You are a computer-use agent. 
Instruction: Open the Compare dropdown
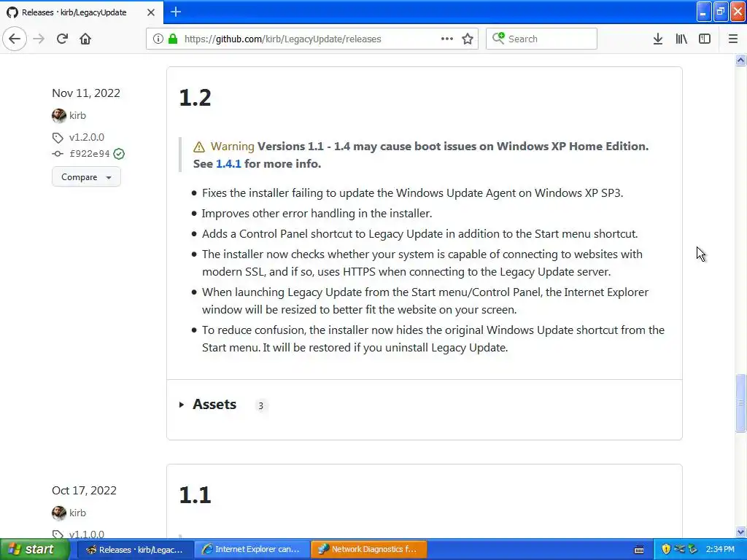86,177
